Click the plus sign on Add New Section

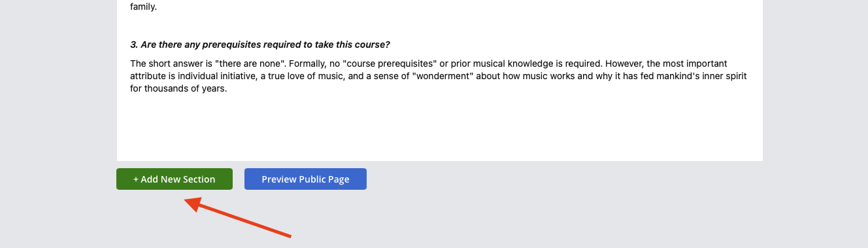[136, 179]
